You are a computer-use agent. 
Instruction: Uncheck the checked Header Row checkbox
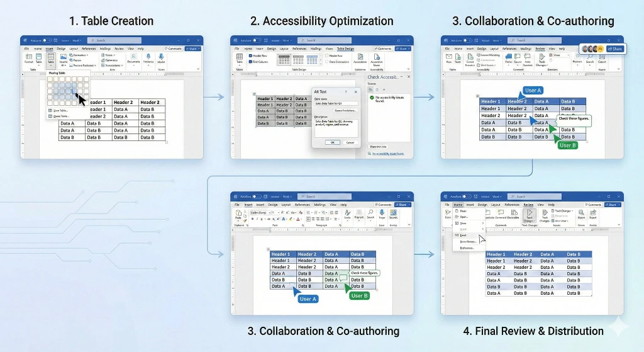(x=250, y=55)
